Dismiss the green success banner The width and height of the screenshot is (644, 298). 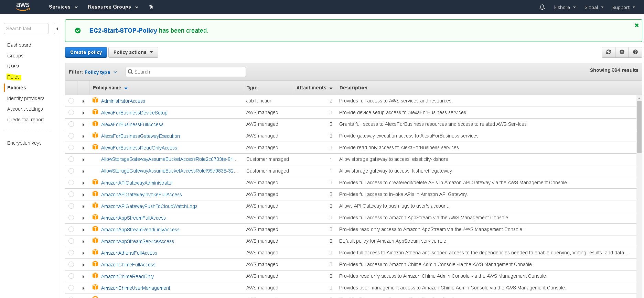pos(636,25)
